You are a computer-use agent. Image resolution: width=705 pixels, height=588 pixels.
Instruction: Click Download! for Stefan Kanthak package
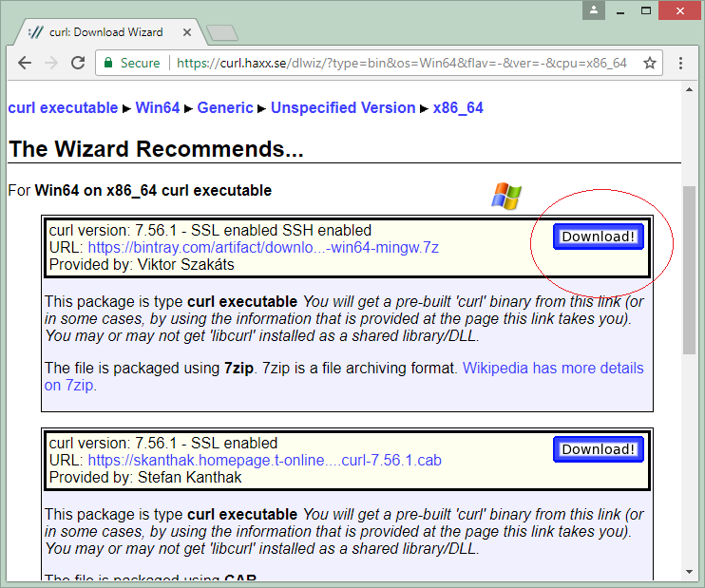pos(599,449)
